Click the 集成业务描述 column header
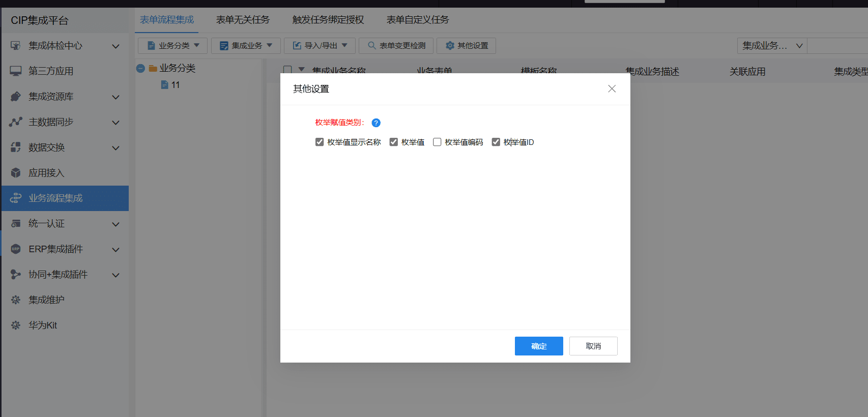 [x=652, y=72]
